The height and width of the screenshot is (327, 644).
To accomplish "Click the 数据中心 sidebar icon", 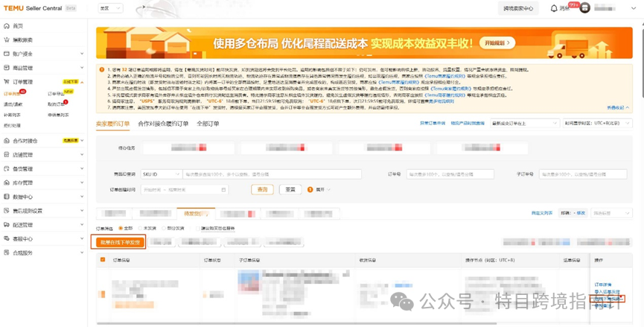I will tap(6, 197).
